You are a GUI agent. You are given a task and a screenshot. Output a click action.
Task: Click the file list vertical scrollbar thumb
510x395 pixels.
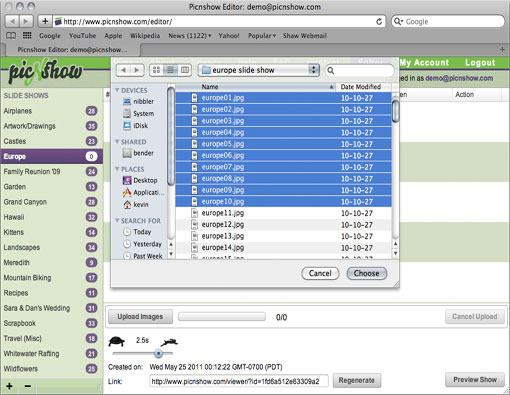[x=395, y=111]
